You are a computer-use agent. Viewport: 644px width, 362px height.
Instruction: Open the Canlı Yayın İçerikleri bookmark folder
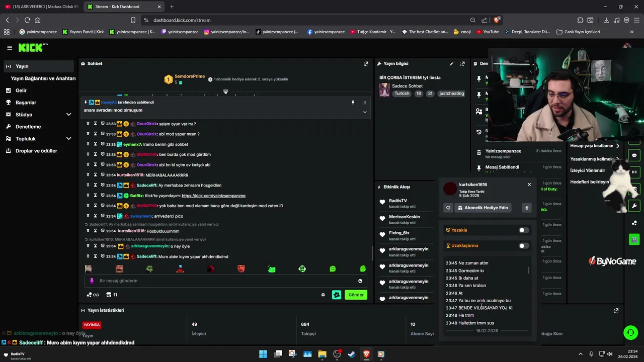[x=578, y=32]
